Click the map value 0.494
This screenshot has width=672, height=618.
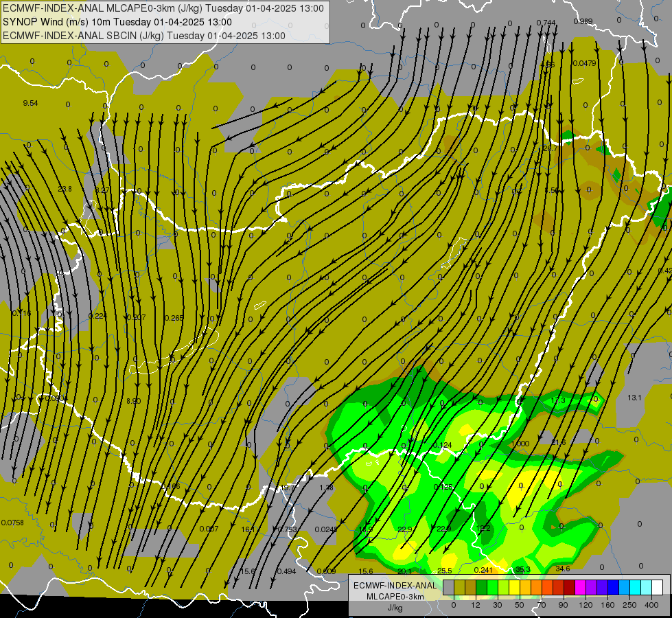pyautogui.click(x=286, y=571)
